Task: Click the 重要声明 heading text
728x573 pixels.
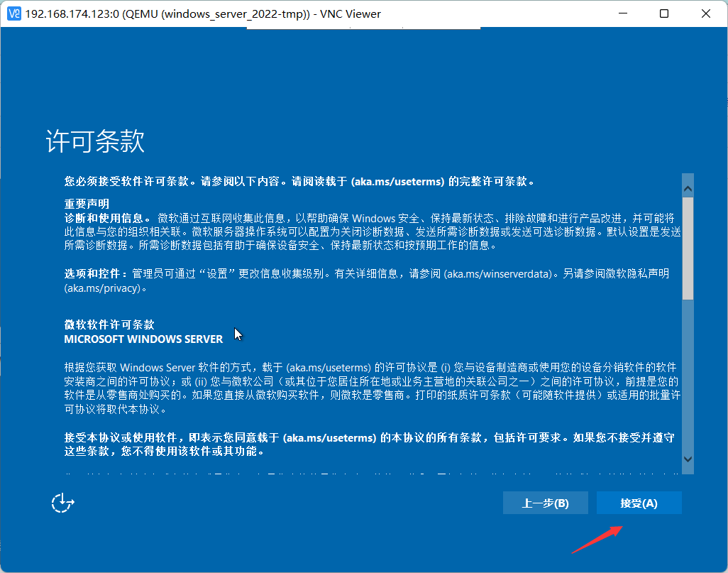Action: (x=87, y=204)
